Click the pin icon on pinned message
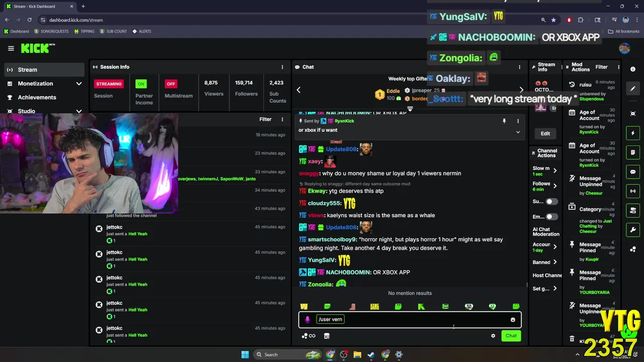The width and height of the screenshot is (644, 362). [x=504, y=121]
